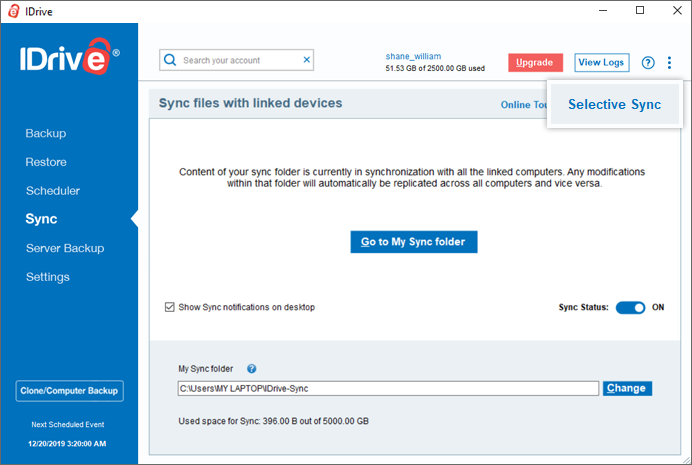
Task: Click the search magnifier icon
Action: pyautogui.click(x=170, y=60)
